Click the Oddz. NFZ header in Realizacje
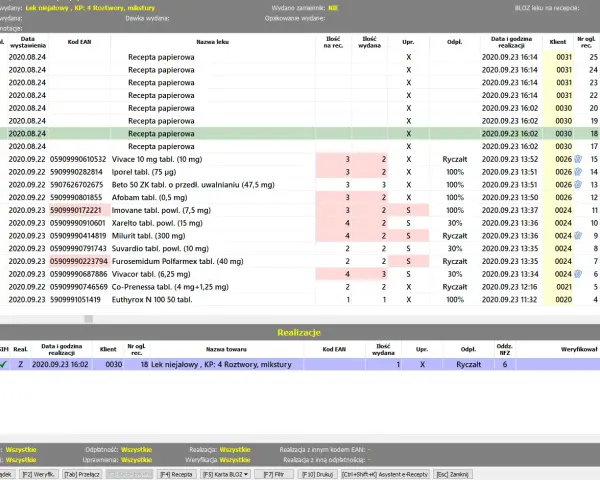Image resolution: width=600 pixels, height=480 pixels. tap(505, 349)
